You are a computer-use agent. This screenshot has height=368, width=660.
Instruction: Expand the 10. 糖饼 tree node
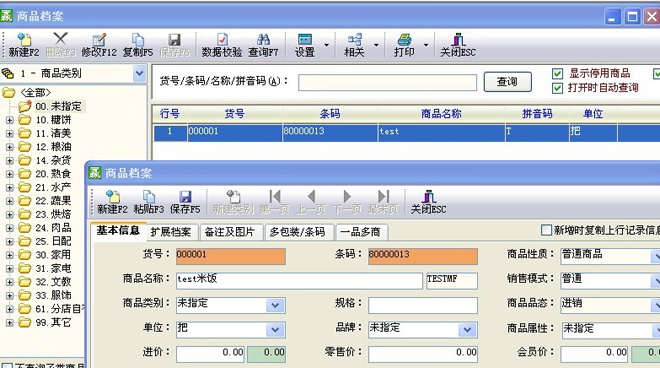pyautogui.click(x=10, y=120)
